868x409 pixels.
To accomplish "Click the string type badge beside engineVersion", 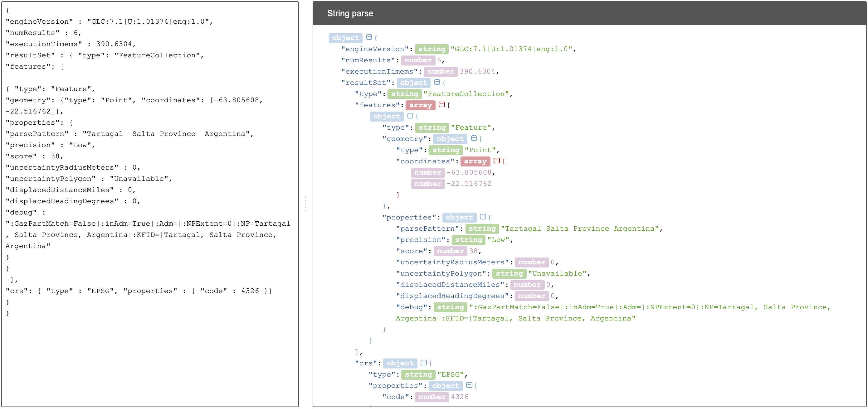I will (x=432, y=49).
